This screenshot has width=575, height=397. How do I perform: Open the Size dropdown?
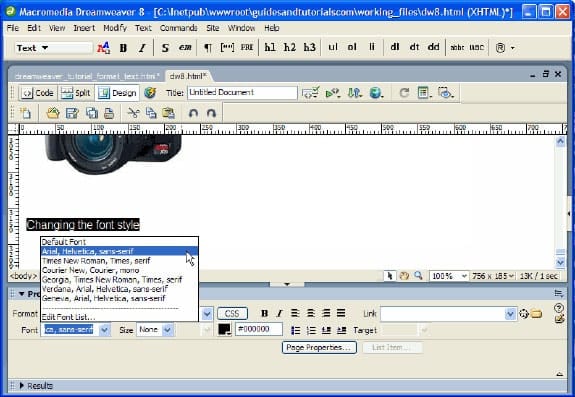point(168,330)
